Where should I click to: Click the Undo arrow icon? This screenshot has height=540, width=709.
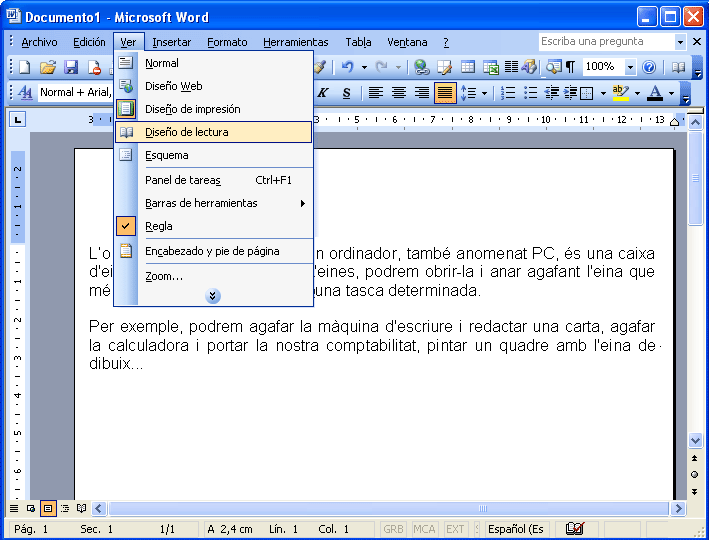click(x=347, y=67)
